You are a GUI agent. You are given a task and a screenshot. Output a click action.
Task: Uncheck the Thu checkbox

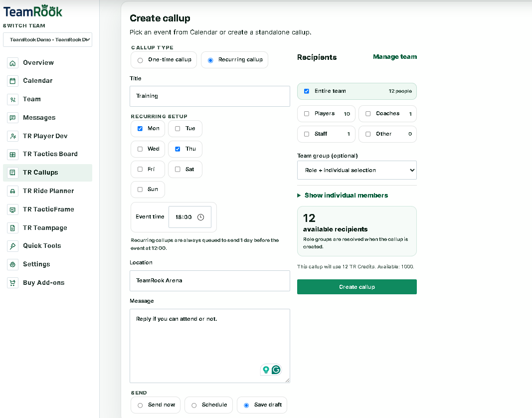click(x=177, y=149)
